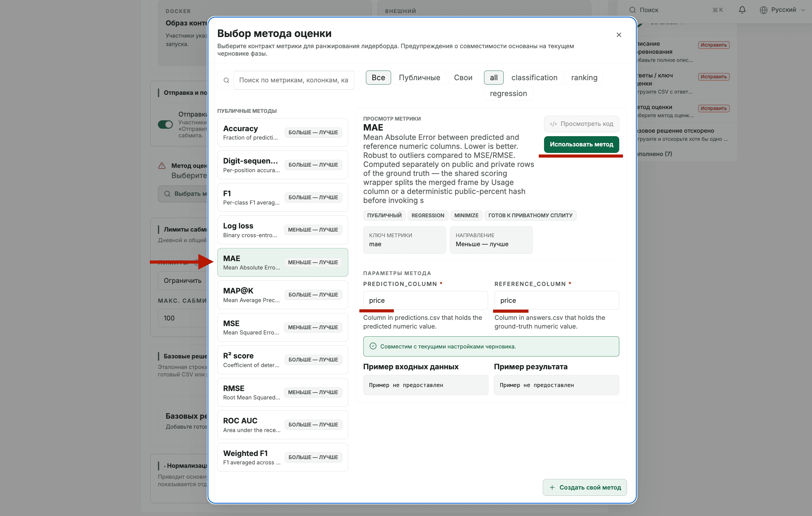Click the ГОТОВ К ПРИВАТНОМУ СПЛИТУ tag
The height and width of the screenshot is (516, 812).
530,215
